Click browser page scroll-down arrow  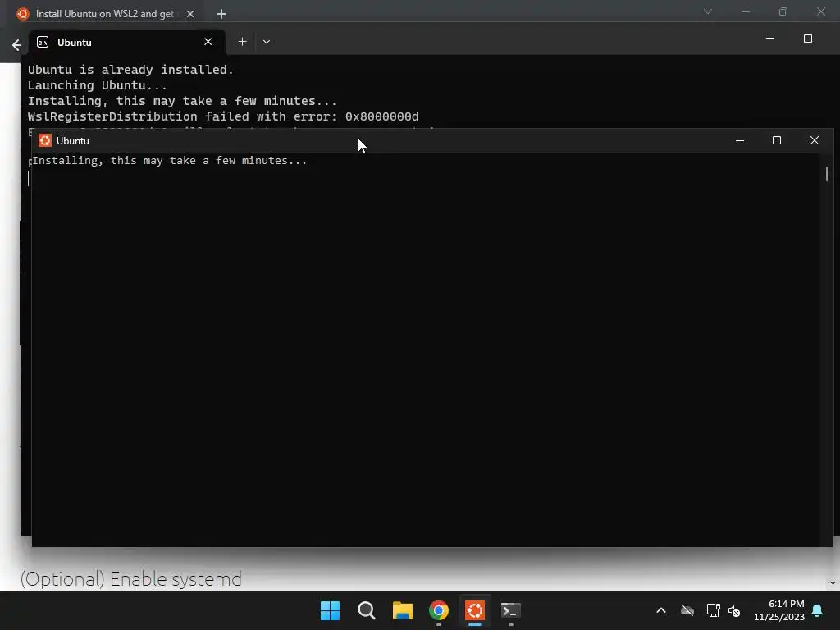coord(833,583)
